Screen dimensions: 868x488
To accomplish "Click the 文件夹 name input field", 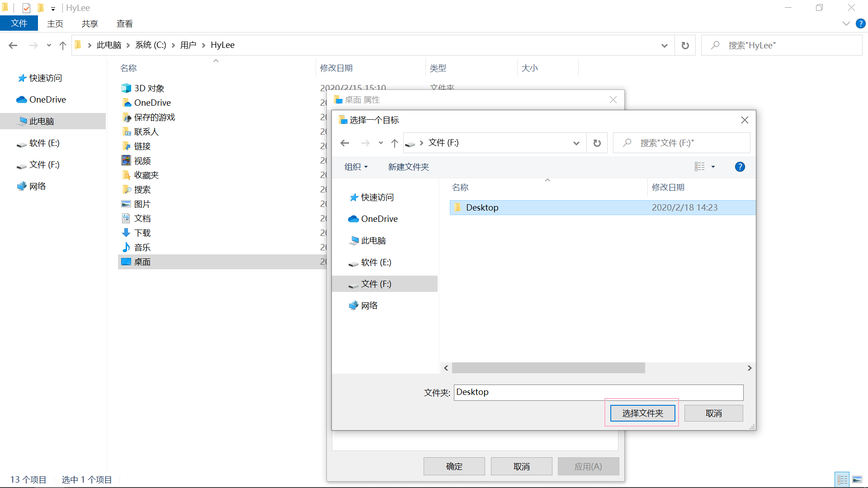I will [598, 392].
